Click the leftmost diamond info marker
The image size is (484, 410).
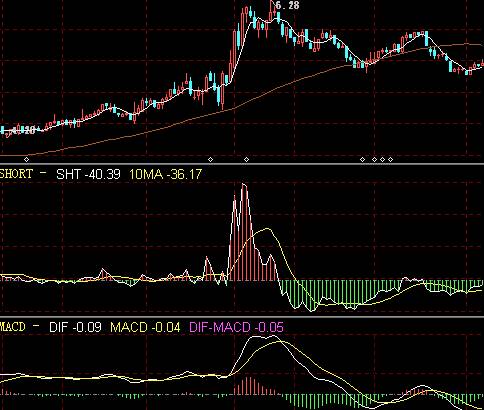[27, 160]
